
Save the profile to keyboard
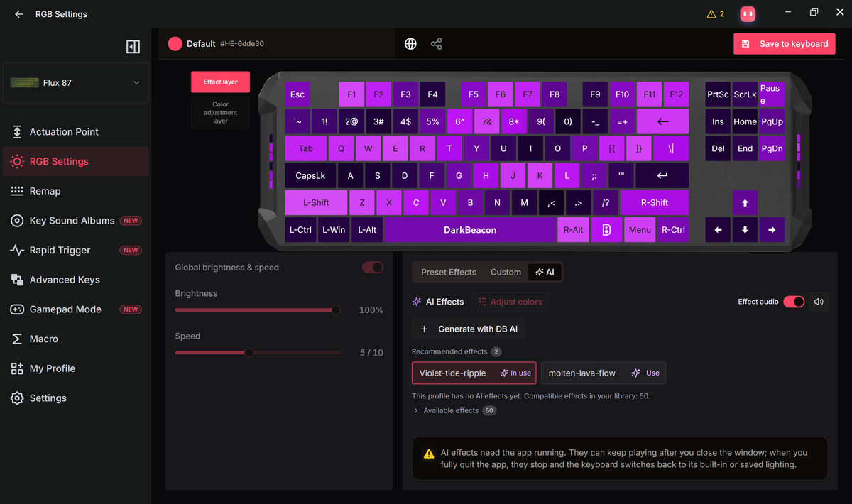coord(785,44)
